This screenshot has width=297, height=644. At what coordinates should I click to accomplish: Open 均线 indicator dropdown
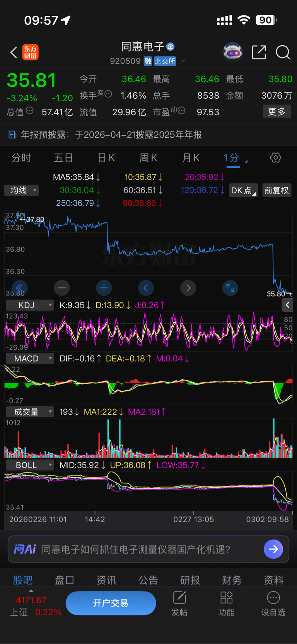22,190
